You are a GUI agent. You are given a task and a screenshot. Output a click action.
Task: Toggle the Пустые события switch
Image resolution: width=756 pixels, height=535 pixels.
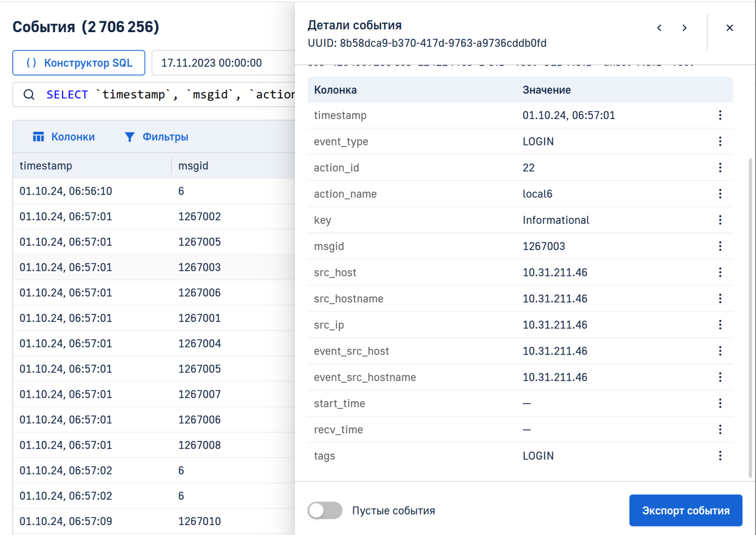click(325, 510)
